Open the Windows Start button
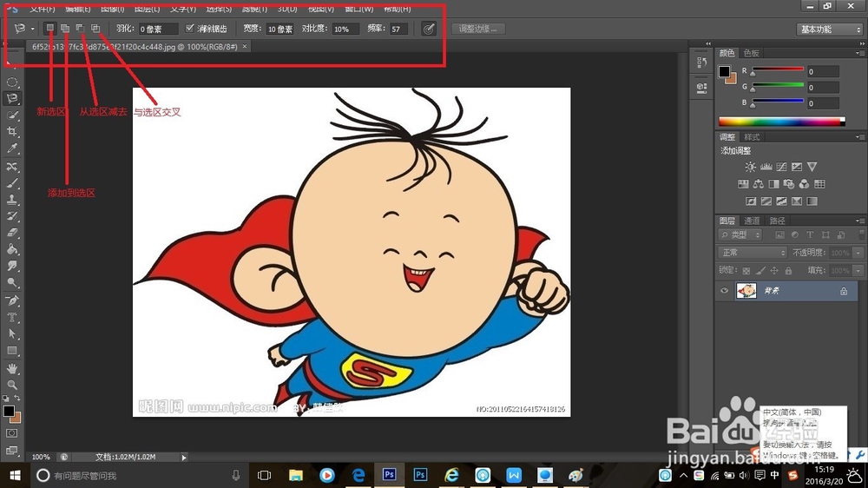The height and width of the screenshot is (488, 868). [15, 475]
